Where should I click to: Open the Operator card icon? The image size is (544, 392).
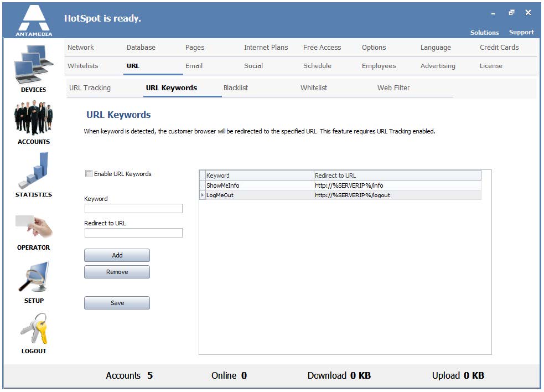[34, 226]
